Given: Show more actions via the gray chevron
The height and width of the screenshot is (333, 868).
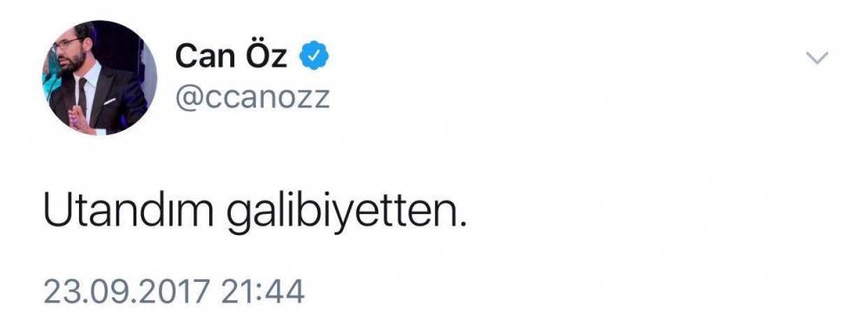Looking at the screenshot, I should 817,57.
